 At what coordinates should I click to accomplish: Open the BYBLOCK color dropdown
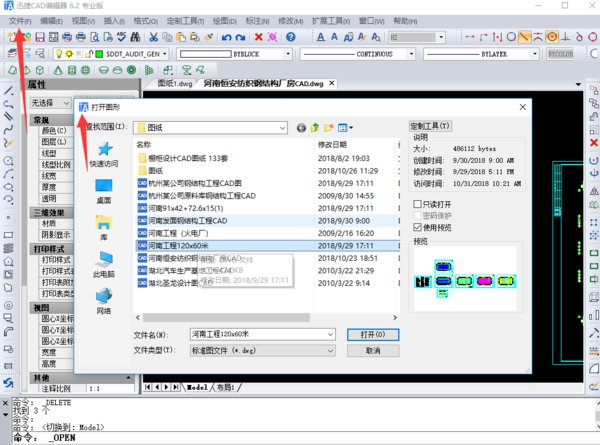coord(288,54)
